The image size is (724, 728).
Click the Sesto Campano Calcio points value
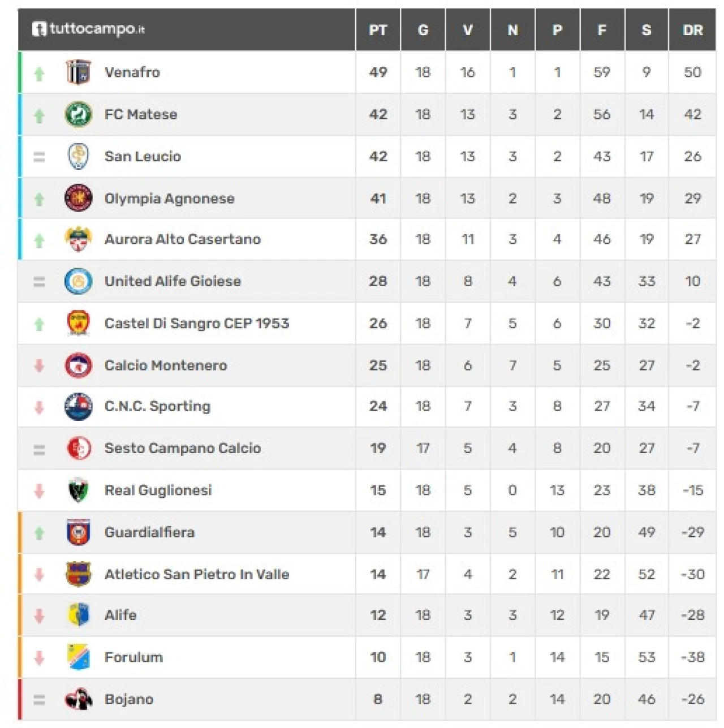(x=378, y=449)
